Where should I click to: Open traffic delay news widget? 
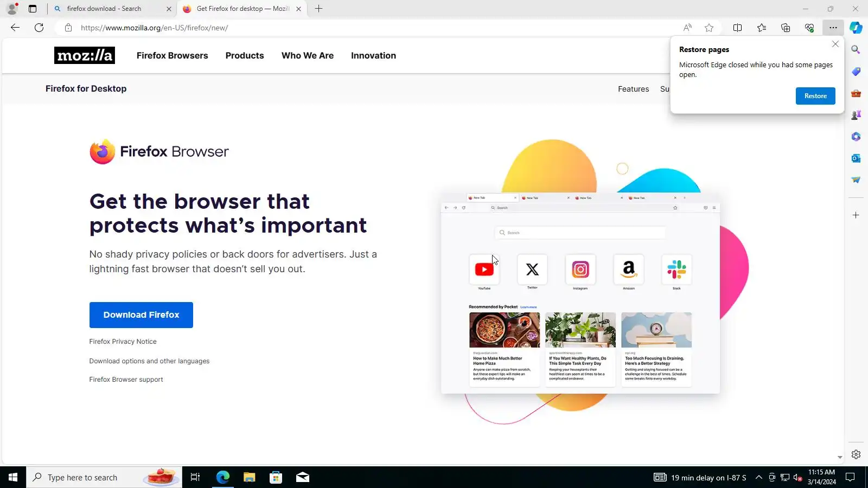coord(700,477)
